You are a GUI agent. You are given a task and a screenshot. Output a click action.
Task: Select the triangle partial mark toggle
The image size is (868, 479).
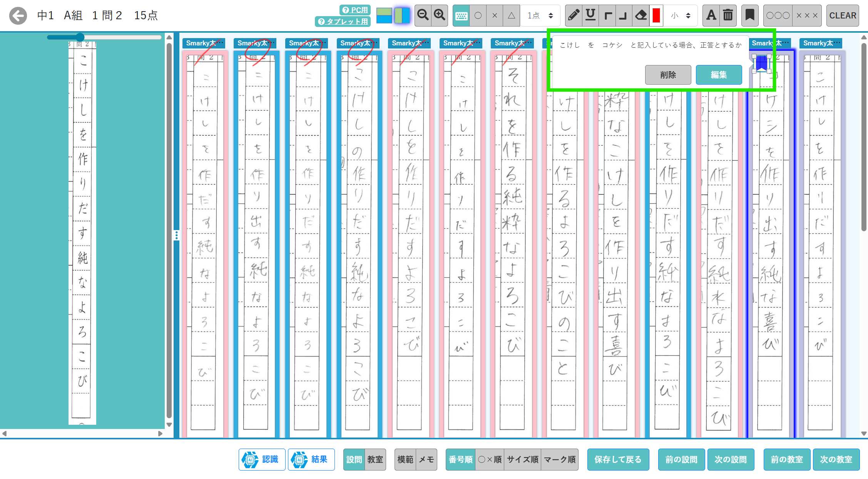(511, 16)
